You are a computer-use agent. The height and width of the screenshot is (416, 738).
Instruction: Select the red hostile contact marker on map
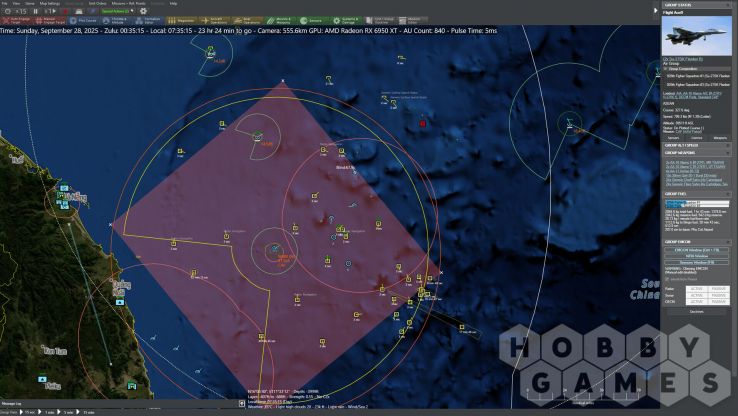coord(423,124)
